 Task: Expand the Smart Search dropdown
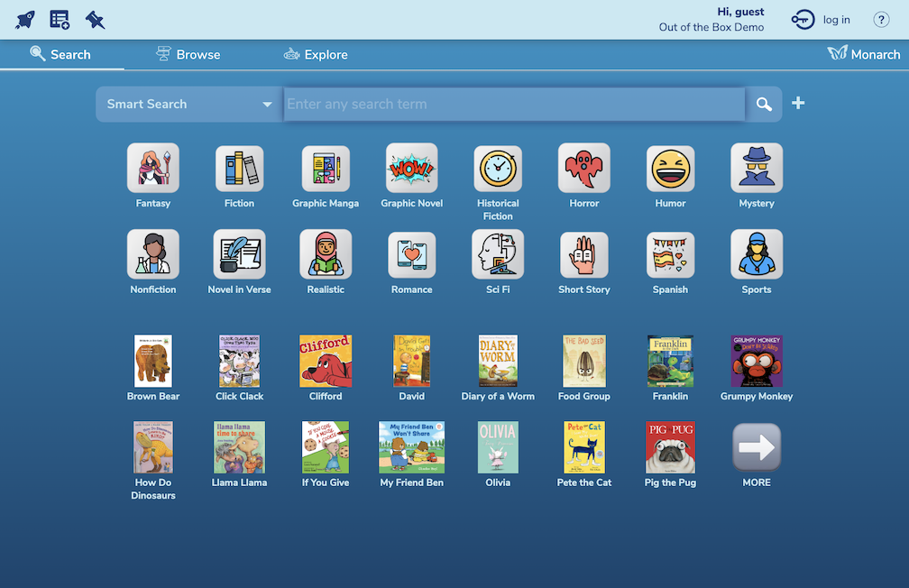[189, 105]
